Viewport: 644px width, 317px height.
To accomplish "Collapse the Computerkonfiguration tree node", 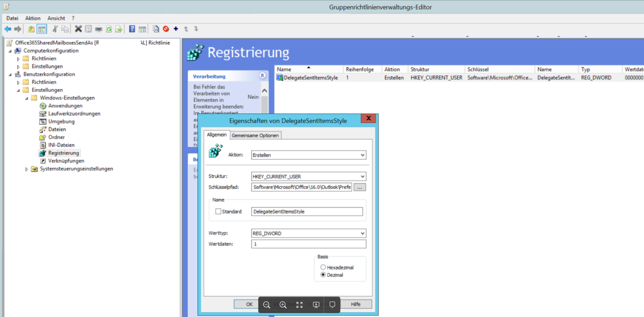I will coord(10,51).
